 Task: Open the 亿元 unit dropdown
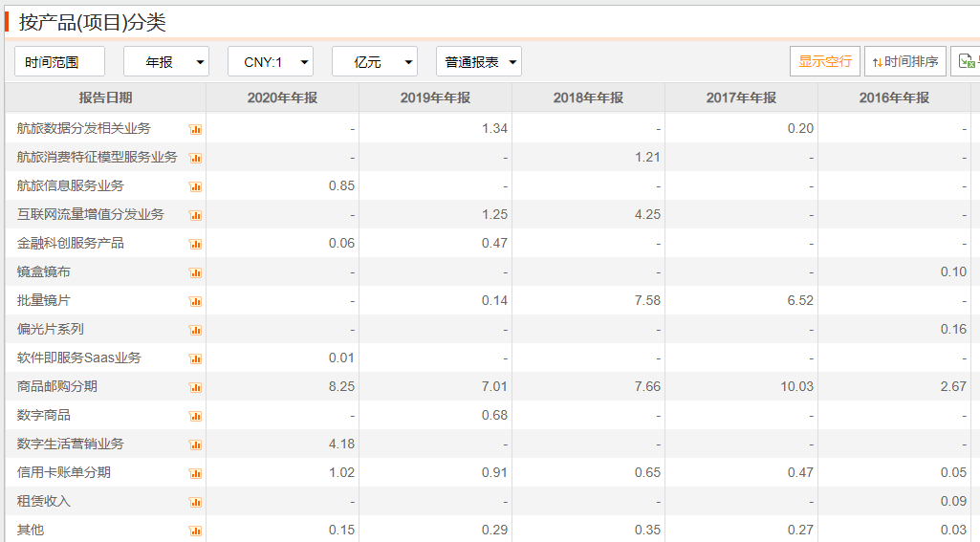375,61
